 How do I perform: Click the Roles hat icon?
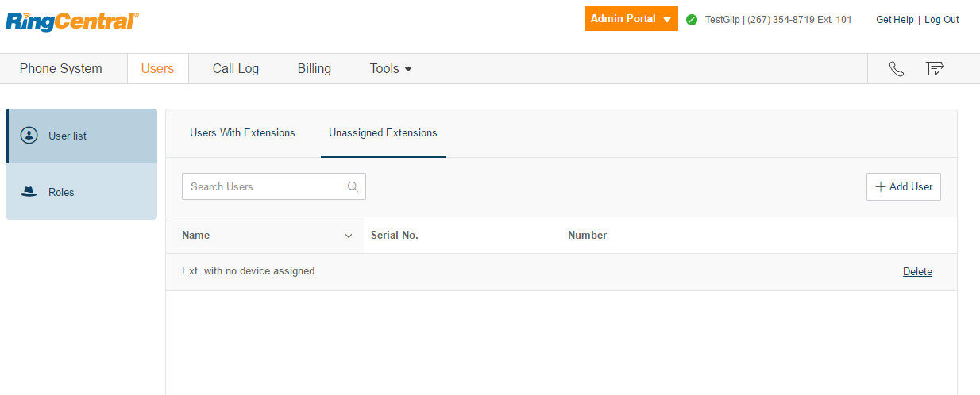click(x=29, y=192)
